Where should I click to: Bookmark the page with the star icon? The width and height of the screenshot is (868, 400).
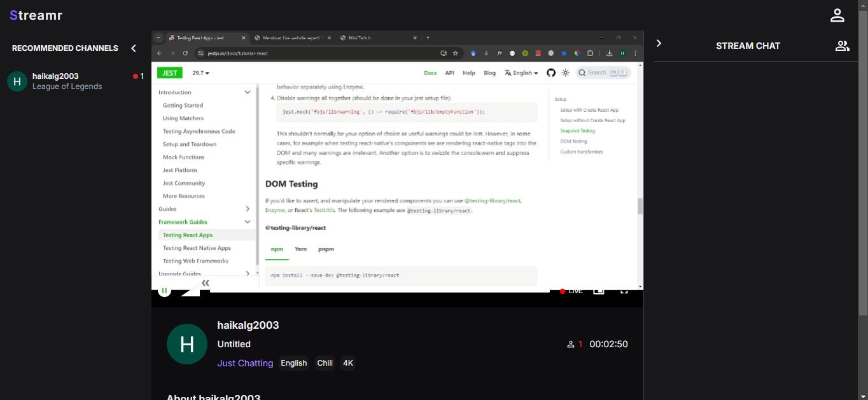(454, 53)
